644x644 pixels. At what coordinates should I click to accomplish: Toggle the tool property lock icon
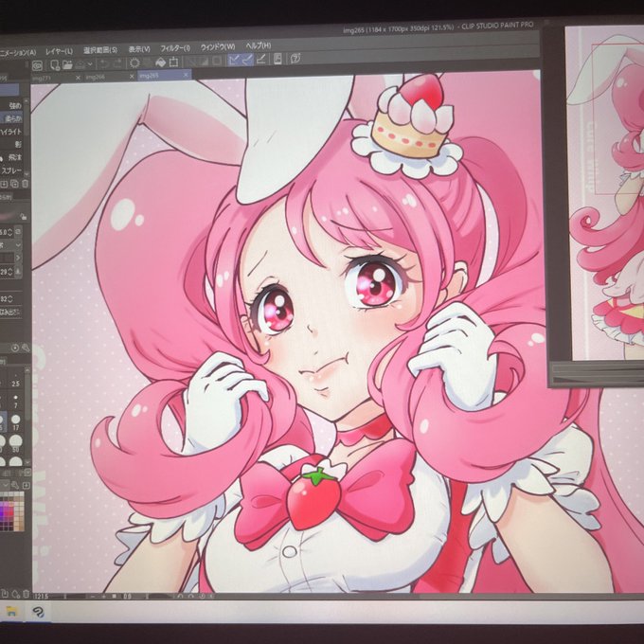click(x=24, y=217)
